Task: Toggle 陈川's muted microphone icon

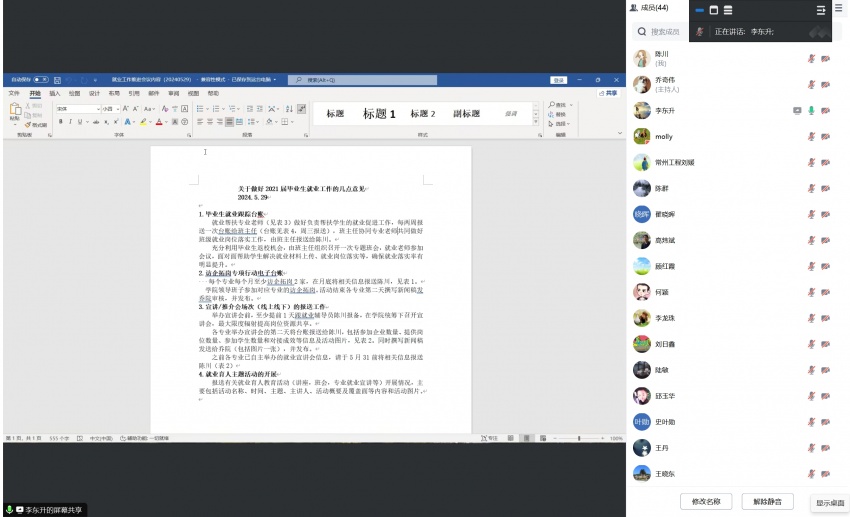Action: [811, 57]
